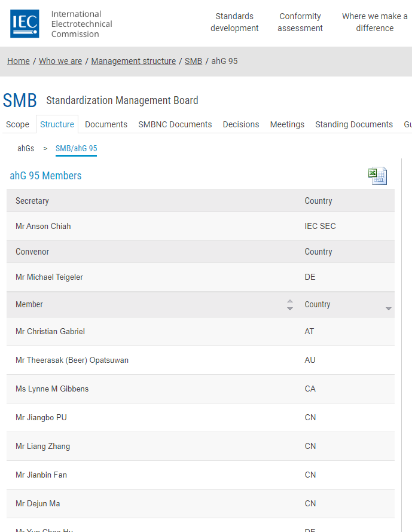The width and height of the screenshot is (412, 532).
Task: Select member Mr Dejun Ma
Action: point(38,503)
